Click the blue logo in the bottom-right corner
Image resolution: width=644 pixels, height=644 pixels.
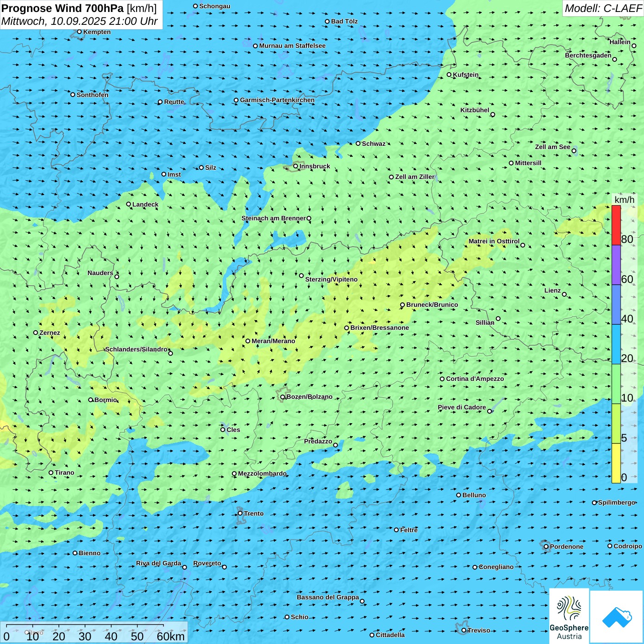617,616
